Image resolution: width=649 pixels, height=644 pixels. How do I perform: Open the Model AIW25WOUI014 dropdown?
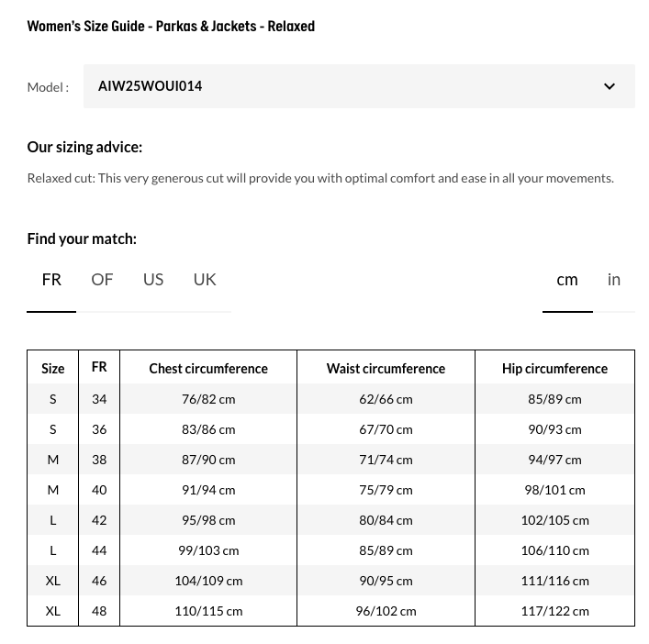pos(358,86)
